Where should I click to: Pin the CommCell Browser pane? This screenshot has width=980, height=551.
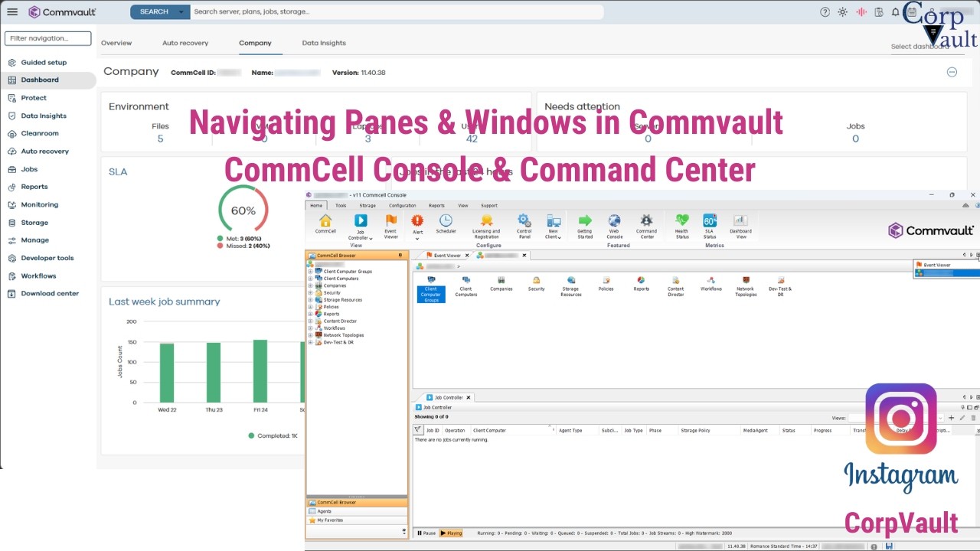pyautogui.click(x=400, y=256)
